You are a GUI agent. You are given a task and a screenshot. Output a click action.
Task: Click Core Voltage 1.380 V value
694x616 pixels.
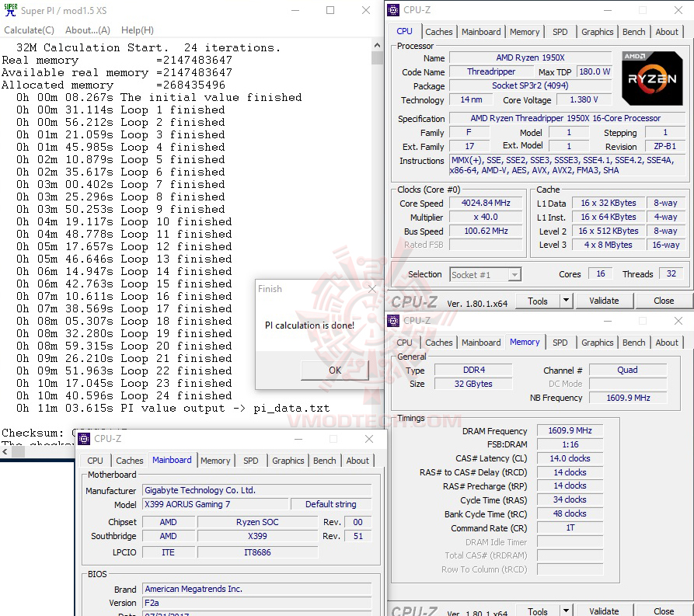tap(584, 100)
